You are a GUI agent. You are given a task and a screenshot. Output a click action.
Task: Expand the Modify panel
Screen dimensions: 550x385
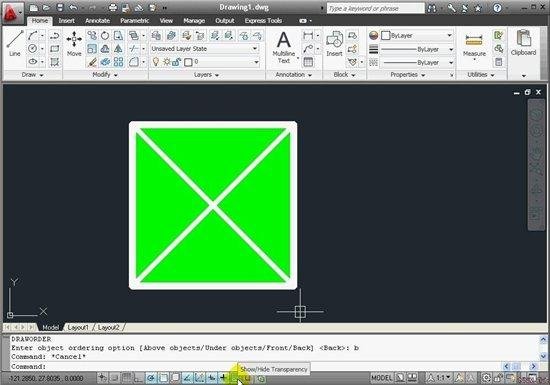[x=105, y=75]
